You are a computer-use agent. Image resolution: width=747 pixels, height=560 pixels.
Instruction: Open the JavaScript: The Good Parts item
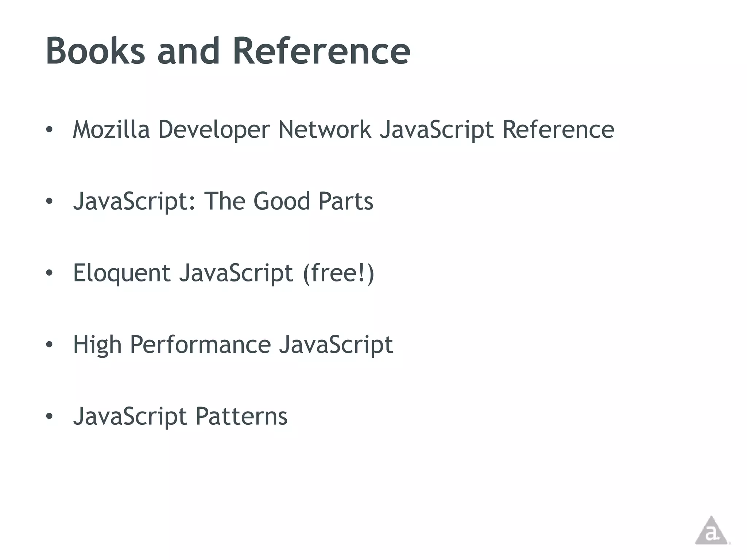[223, 201]
